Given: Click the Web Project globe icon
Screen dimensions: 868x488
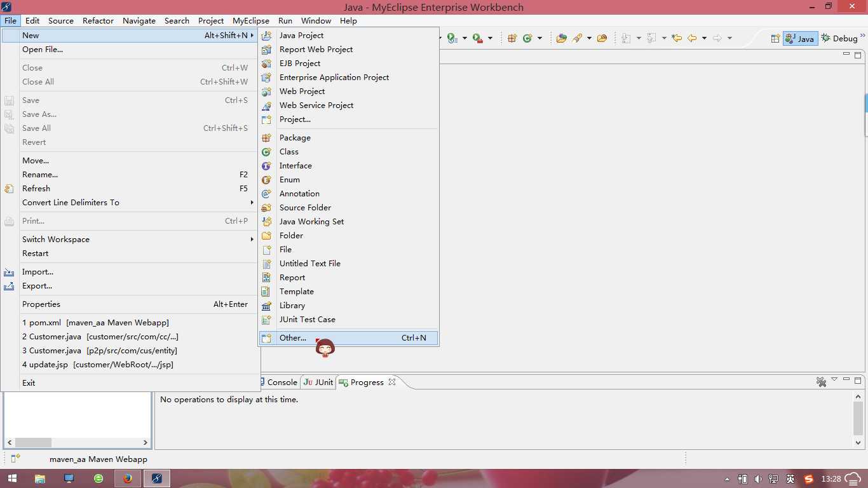Looking at the screenshot, I should coord(267,91).
